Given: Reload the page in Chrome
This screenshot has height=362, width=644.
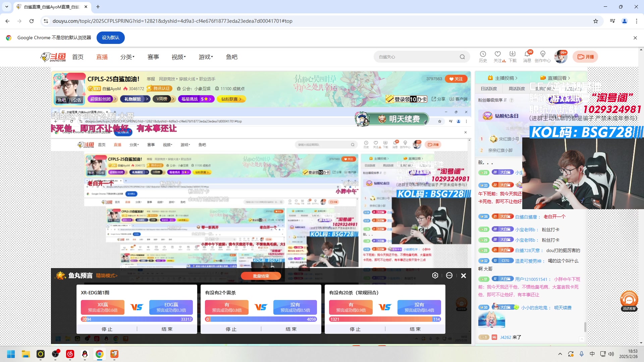Looking at the screenshot, I should pos(32,21).
